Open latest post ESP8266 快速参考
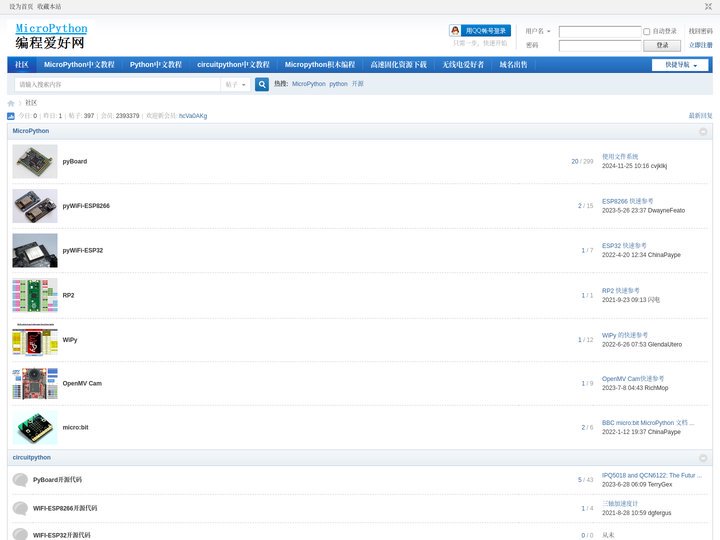The height and width of the screenshot is (540, 720). click(x=628, y=201)
